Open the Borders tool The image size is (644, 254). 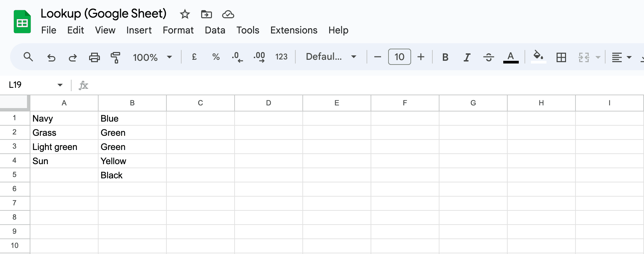click(x=561, y=57)
